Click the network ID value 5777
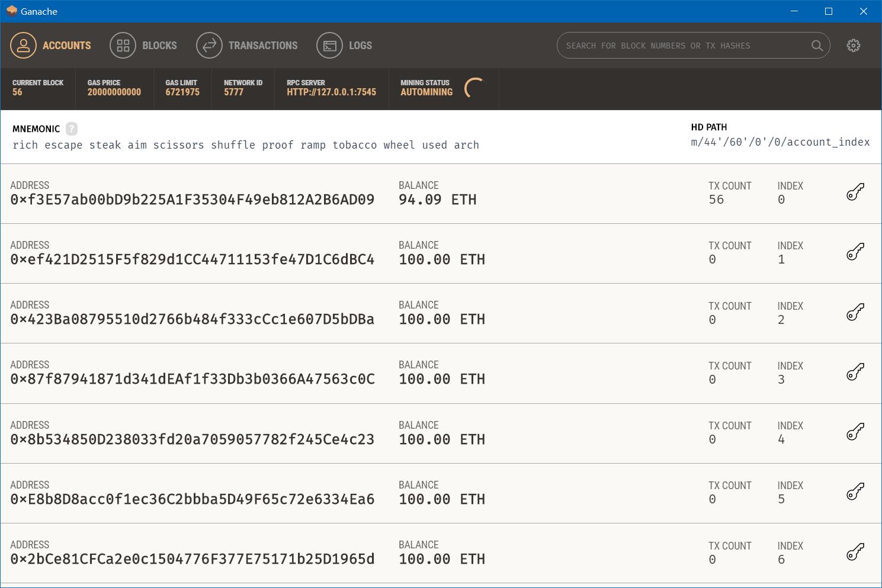 click(x=233, y=92)
